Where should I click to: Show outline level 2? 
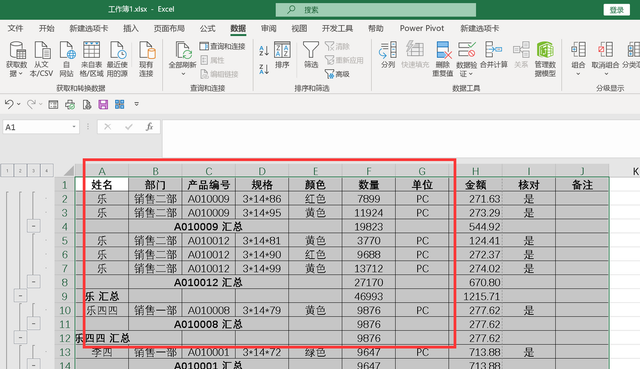20,170
